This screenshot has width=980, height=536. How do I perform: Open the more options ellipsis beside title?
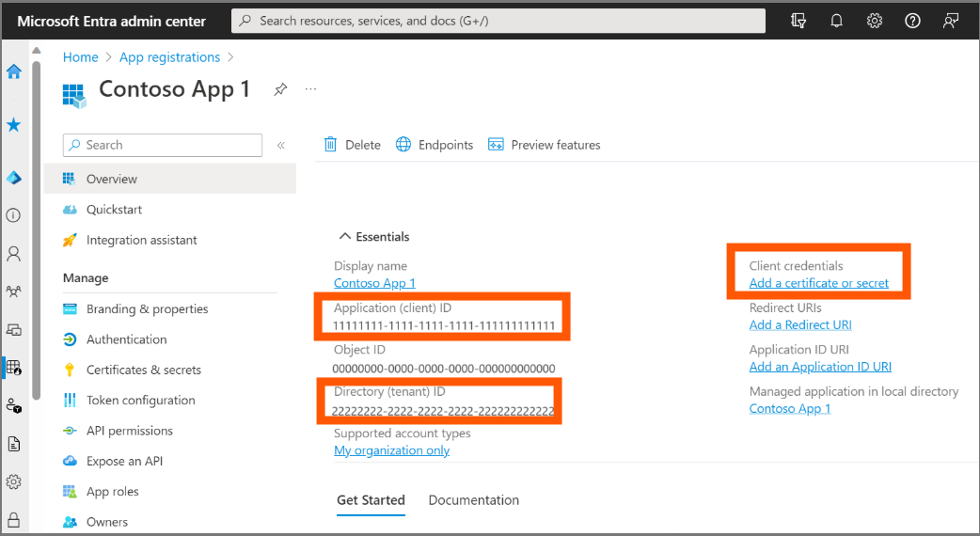click(310, 89)
